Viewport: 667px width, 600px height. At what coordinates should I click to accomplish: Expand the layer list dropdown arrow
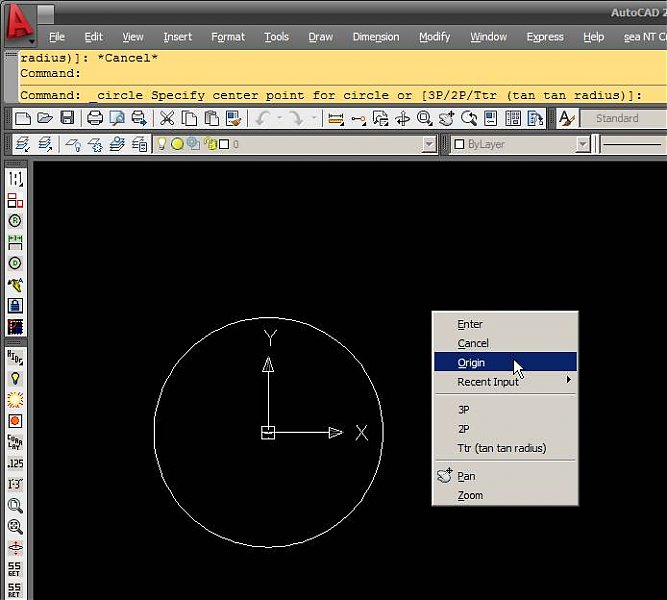(x=429, y=145)
